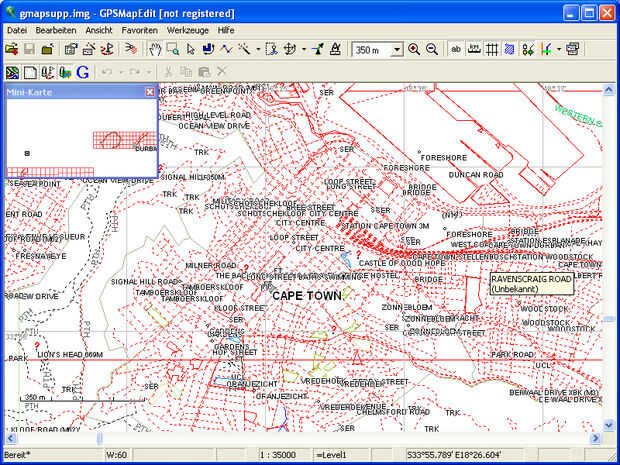Click the blue G Google icon
620x465 pixels.
(81, 72)
